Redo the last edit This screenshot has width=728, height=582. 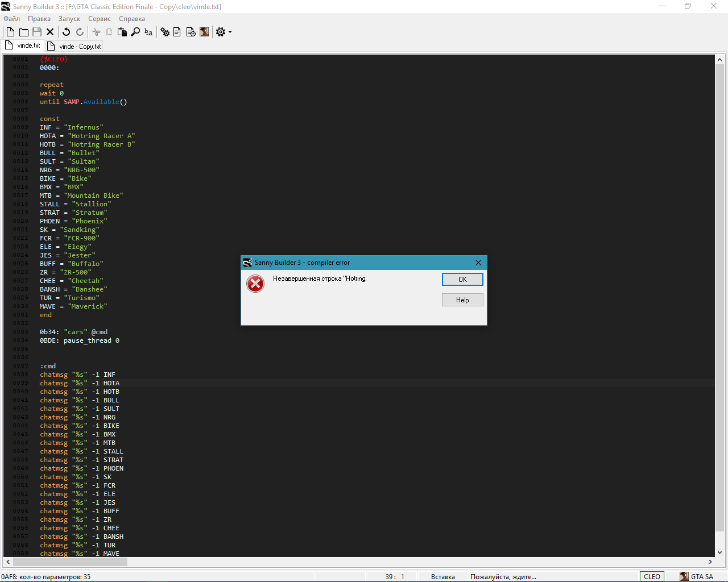80,32
